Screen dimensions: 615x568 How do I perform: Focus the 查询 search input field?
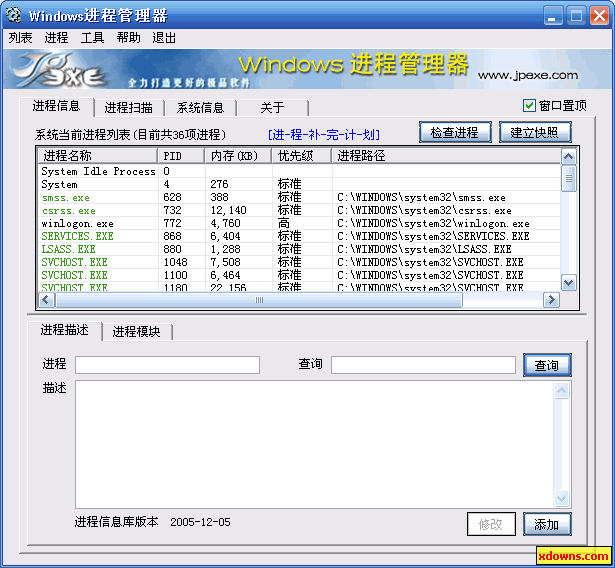[x=423, y=365]
